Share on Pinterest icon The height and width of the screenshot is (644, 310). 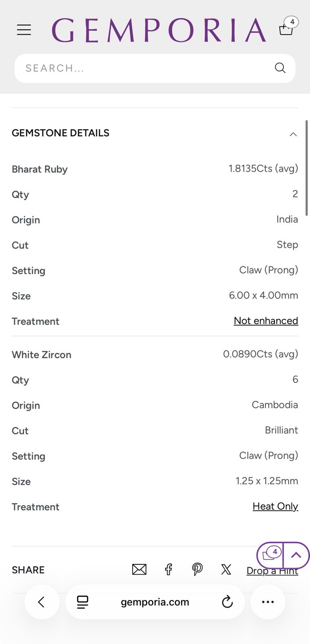197,570
